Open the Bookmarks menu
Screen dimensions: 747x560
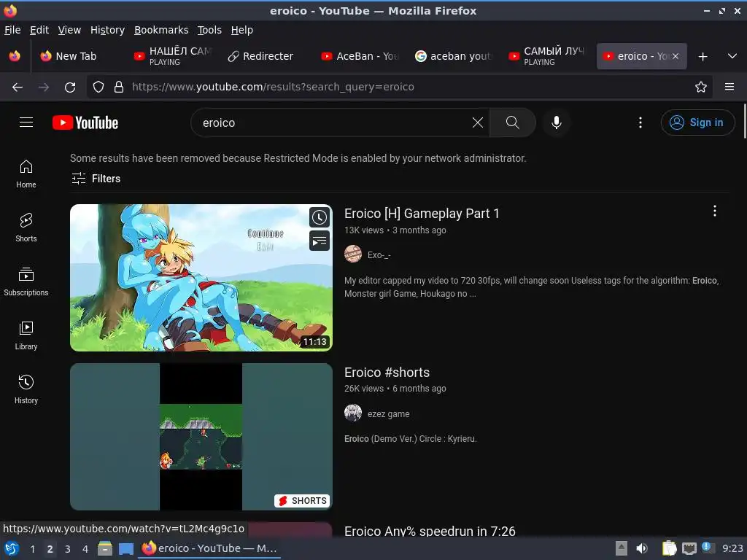point(161,30)
